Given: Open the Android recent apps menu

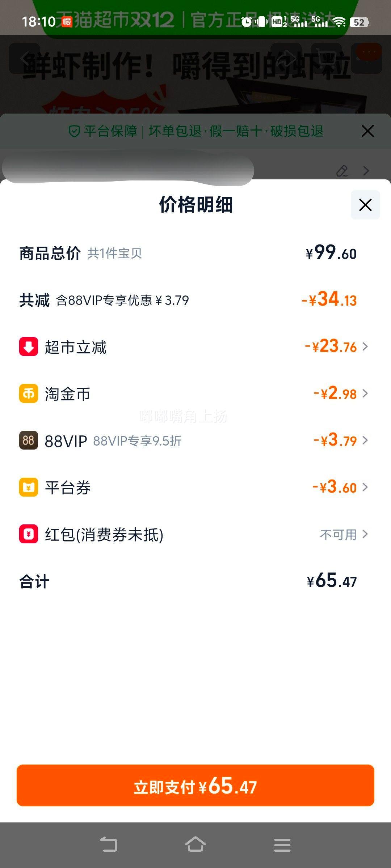Looking at the screenshot, I should (x=282, y=845).
